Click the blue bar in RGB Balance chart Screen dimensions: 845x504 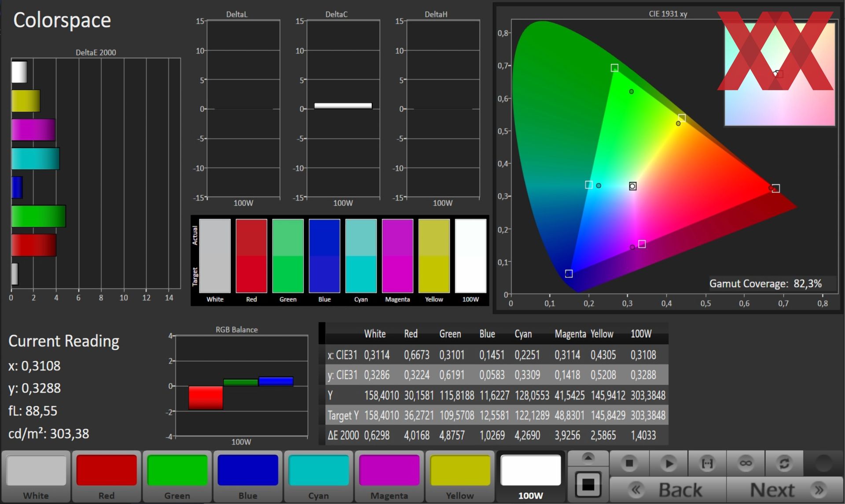tap(276, 381)
